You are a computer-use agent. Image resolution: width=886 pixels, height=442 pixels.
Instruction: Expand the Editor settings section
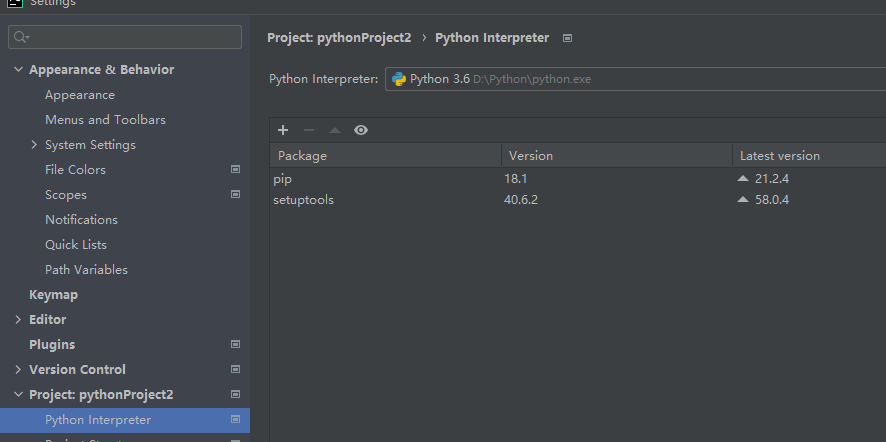point(19,320)
